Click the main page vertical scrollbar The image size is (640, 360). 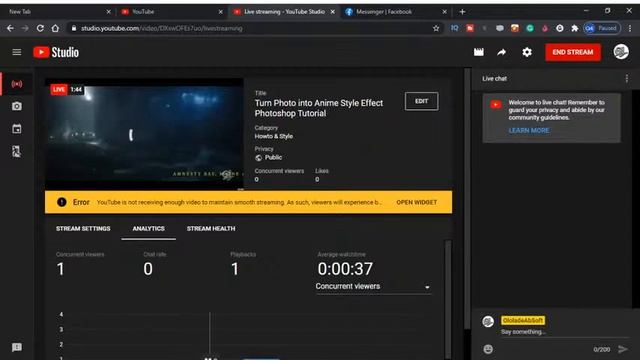coord(467,198)
